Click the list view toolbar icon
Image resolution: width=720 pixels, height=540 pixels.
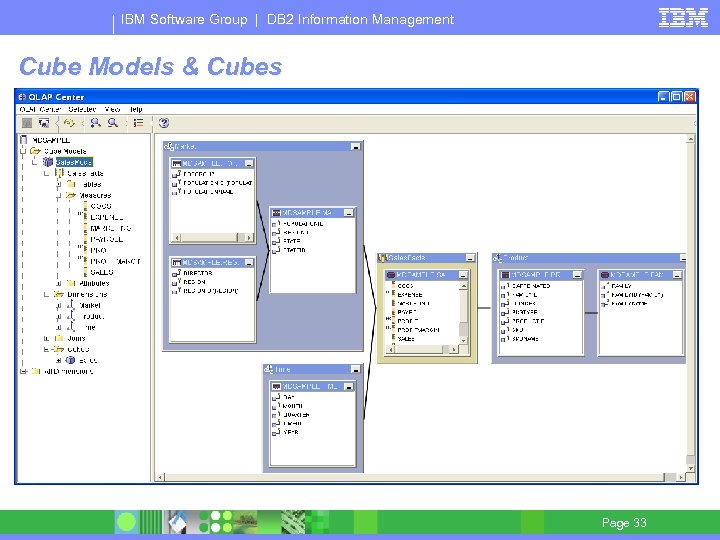[138, 123]
